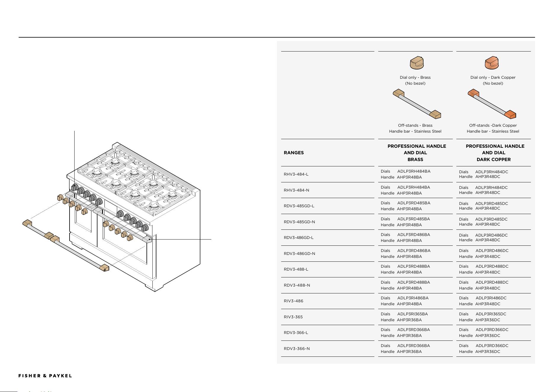Click handle code AHP3R48DC in RDV3-488-L row
Image resolution: width=554 pixels, height=392 pixels.
(488, 272)
